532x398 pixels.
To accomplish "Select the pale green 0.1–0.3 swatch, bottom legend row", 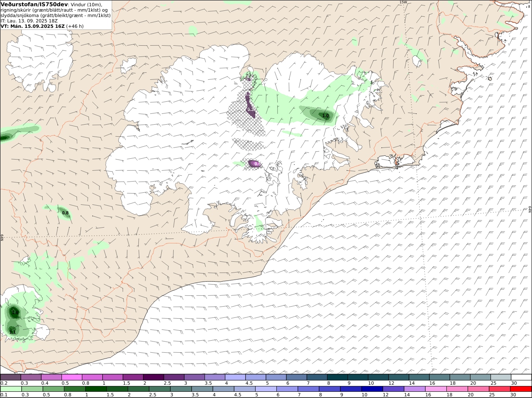I will 11,389.
